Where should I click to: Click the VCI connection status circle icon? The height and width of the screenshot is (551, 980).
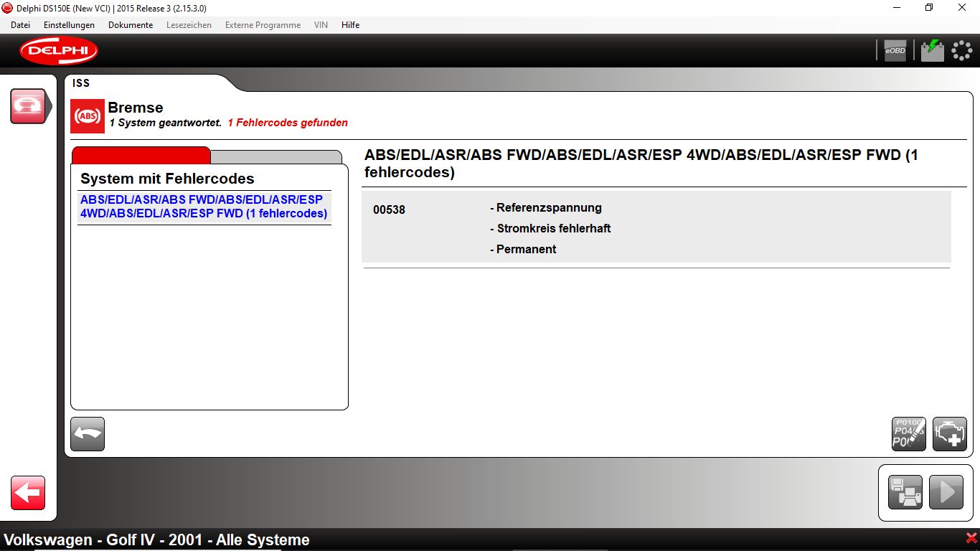tap(961, 50)
